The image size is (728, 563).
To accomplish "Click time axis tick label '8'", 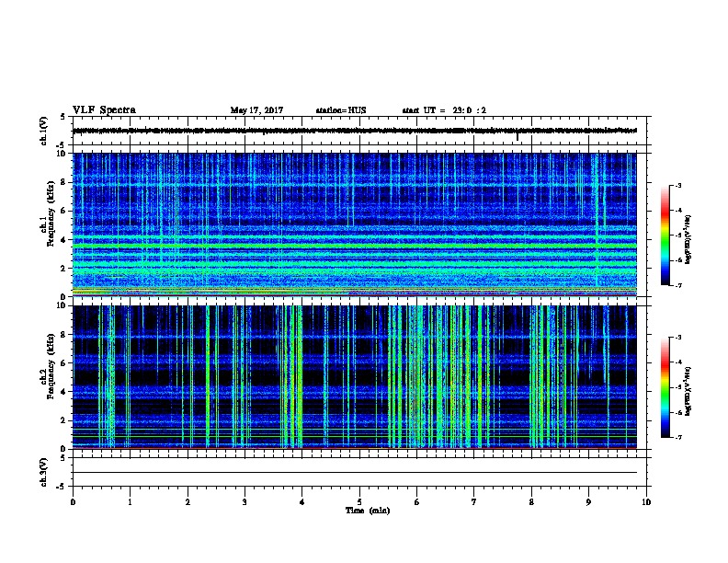I will [x=531, y=501].
